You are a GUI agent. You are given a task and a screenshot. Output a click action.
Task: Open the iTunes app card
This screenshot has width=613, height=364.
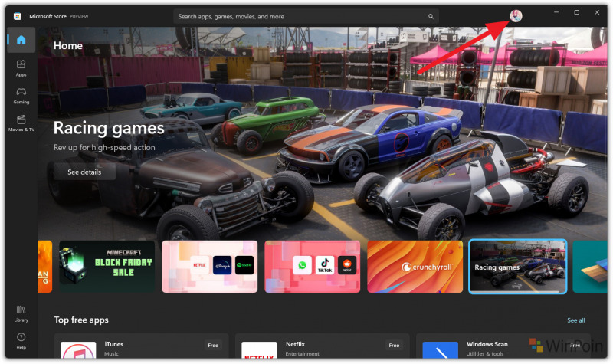tap(141, 346)
